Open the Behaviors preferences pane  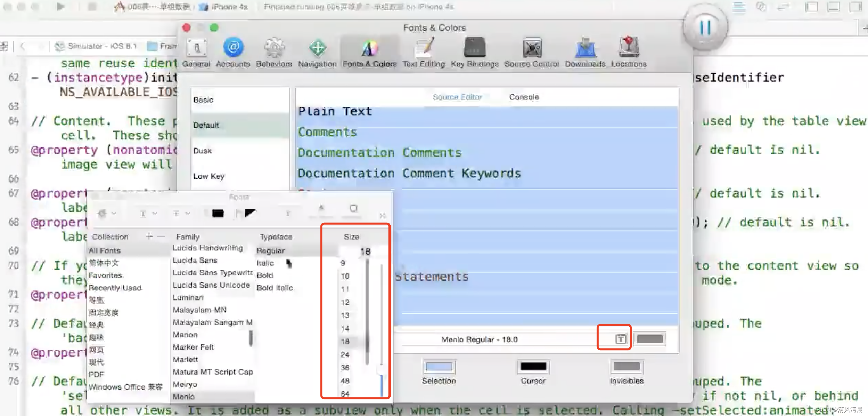[x=274, y=53]
